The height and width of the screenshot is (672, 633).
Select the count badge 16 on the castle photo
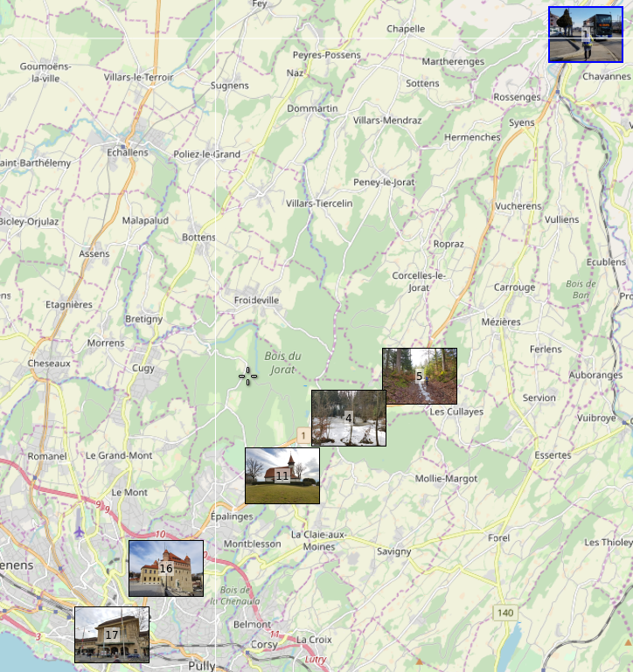click(166, 569)
